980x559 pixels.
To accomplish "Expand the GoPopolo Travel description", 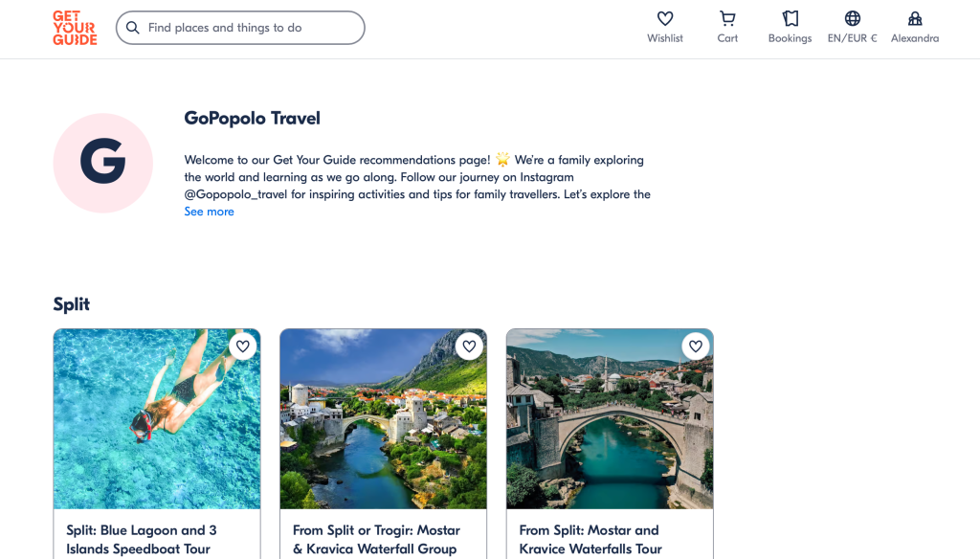I will pyautogui.click(x=209, y=211).
